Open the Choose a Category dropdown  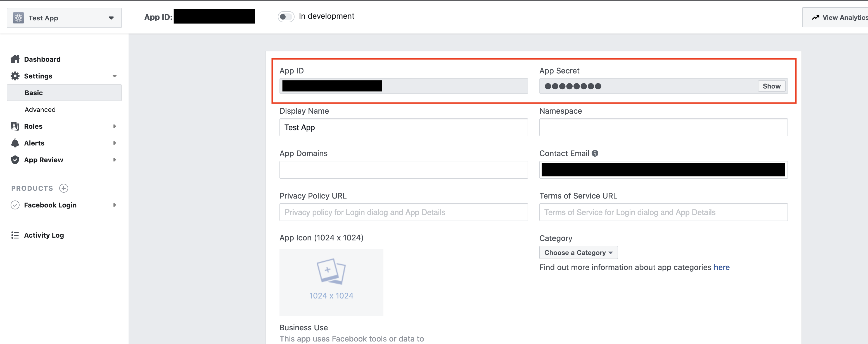click(x=578, y=252)
